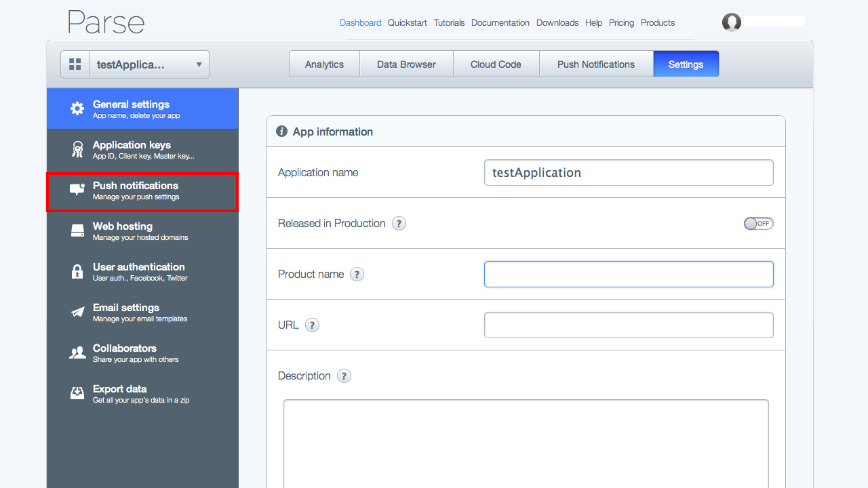This screenshot has height=488, width=868.
Task: Click help icon next to URL
Action: (312, 325)
